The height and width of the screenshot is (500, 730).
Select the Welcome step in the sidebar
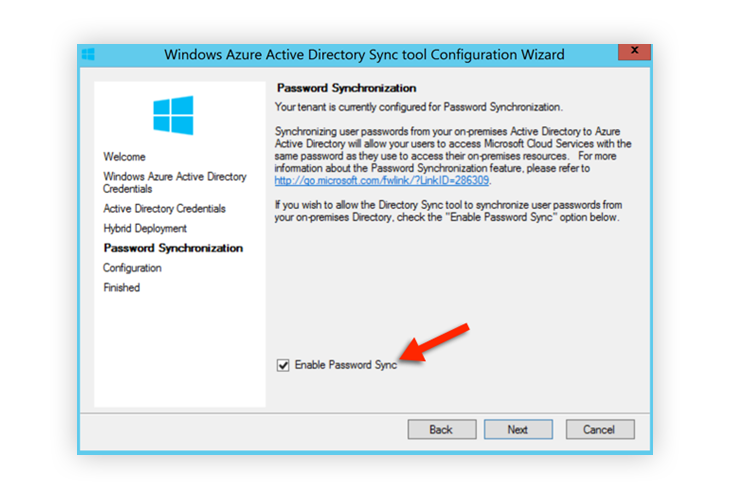tap(124, 157)
